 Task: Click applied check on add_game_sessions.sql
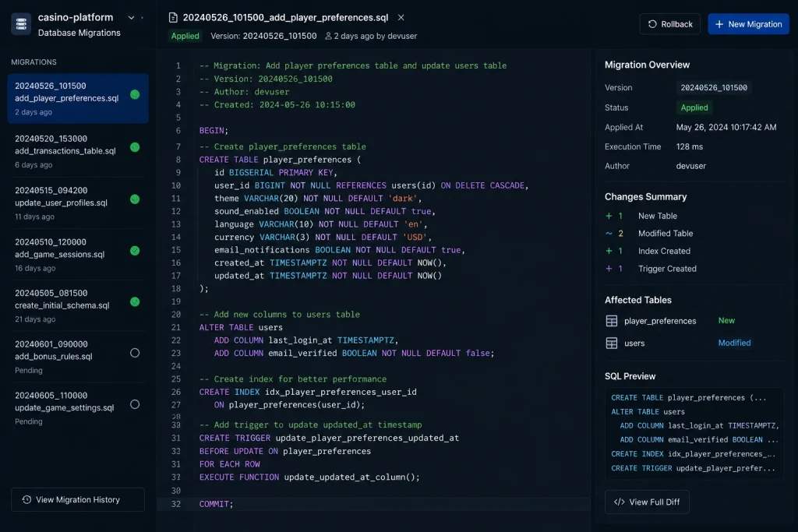tap(135, 251)
